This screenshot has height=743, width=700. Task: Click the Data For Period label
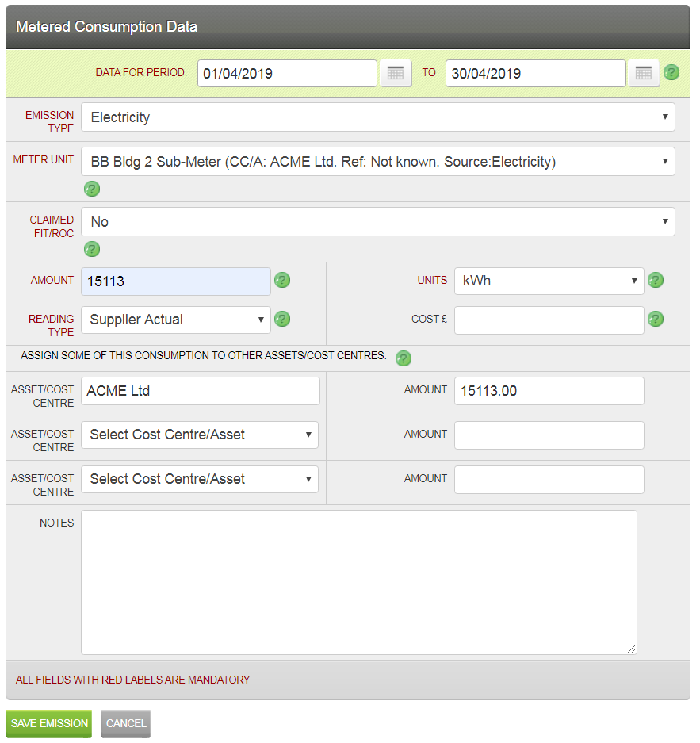141,72
